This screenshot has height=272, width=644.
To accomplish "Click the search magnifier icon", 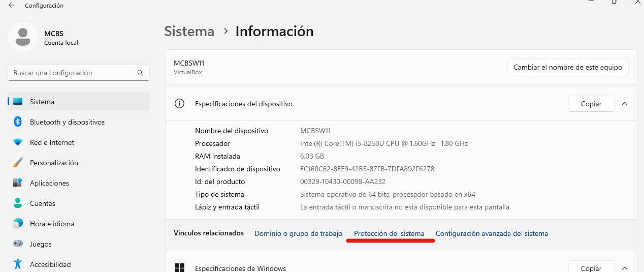I will 140,73.
